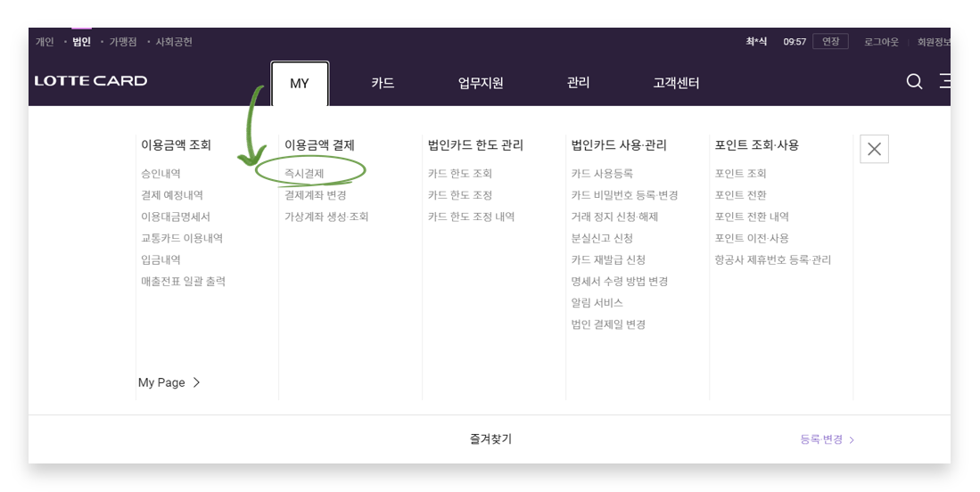Click 분실신고 신청 link

click(602, 238)
